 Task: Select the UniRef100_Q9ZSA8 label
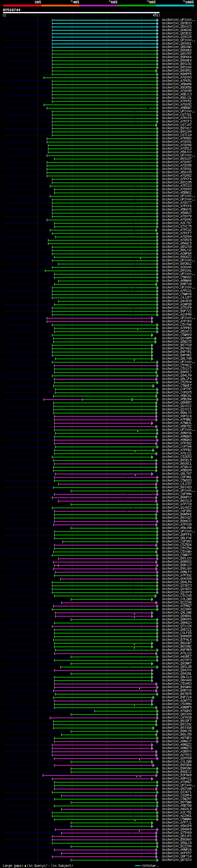176,789
